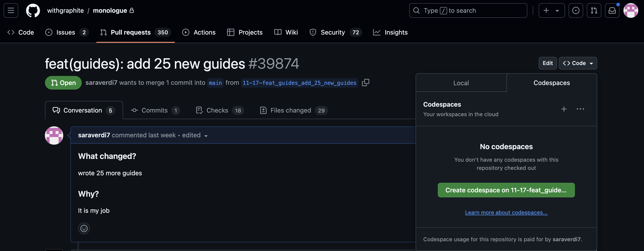Open codespaces options with ellipsis icon

pos(580,109)
